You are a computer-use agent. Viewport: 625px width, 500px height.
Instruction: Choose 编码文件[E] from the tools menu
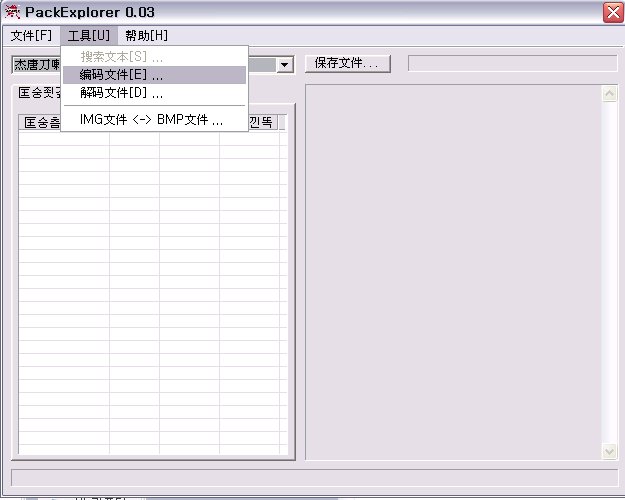tap(154, 75)
